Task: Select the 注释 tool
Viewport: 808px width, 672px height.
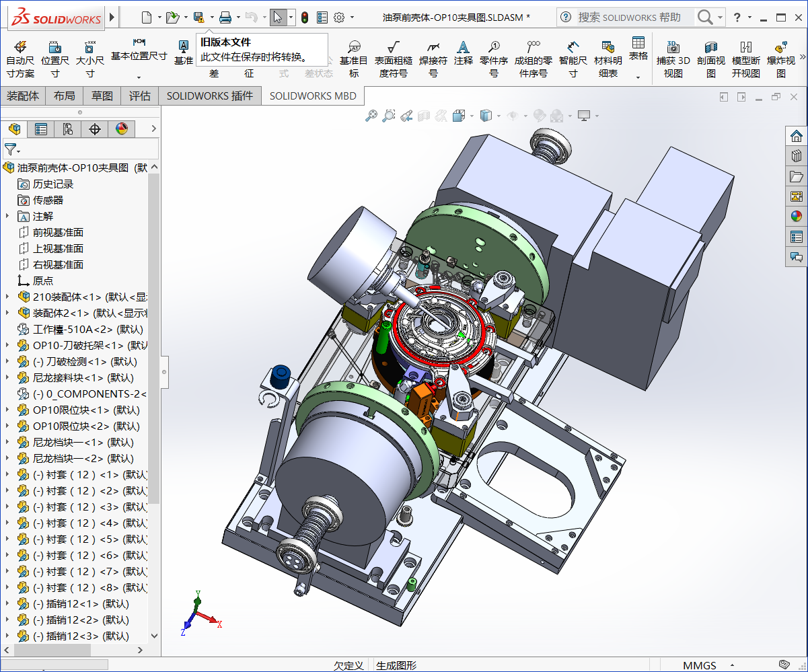Action: click(464, 54)
